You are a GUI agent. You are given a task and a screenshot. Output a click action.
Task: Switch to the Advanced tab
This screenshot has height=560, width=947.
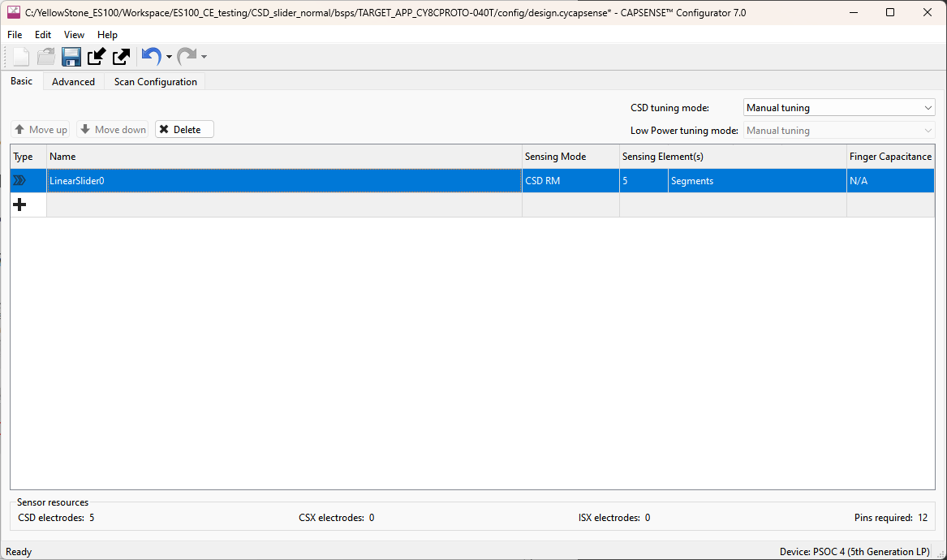coord(73,82)
